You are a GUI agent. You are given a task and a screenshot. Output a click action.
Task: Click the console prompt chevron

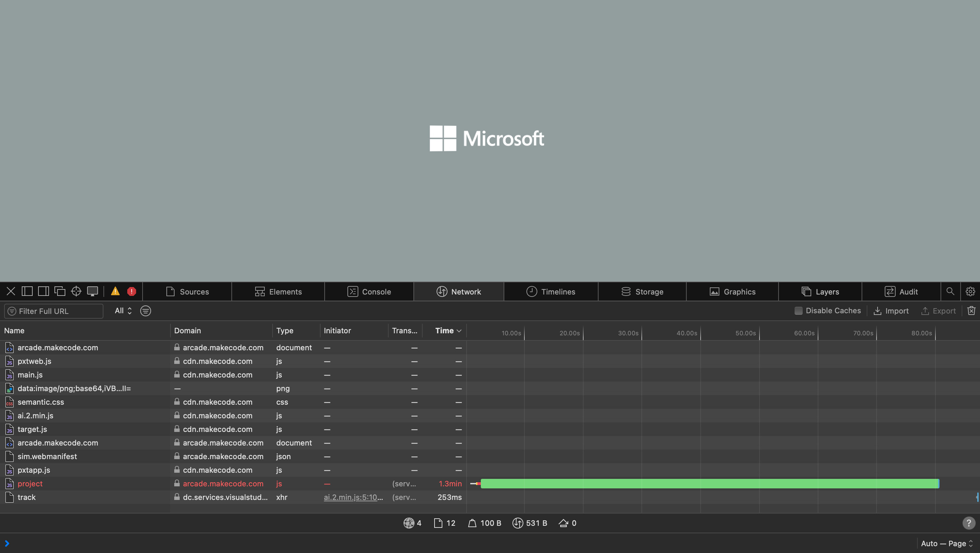(7, 543)
